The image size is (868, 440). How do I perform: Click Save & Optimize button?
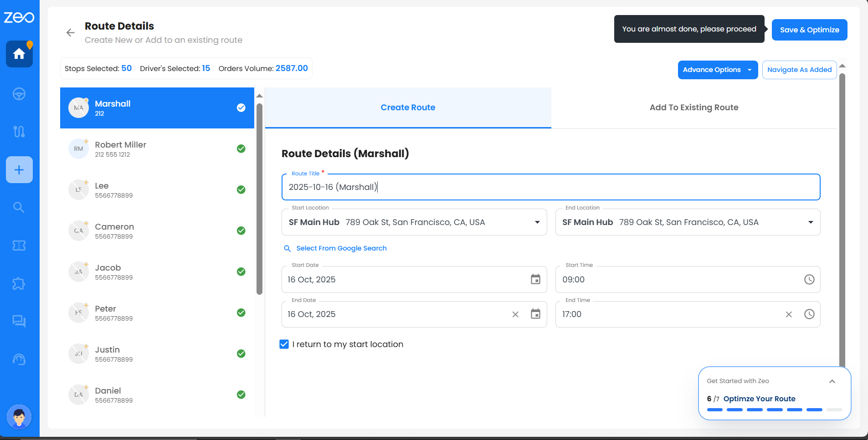(x=809, y=30)
